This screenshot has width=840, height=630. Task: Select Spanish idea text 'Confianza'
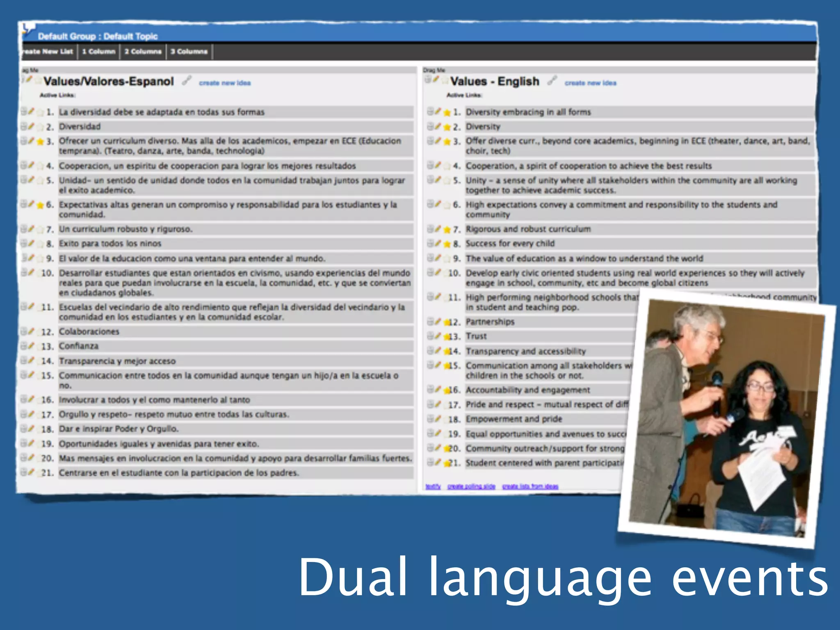coord(79,346)
